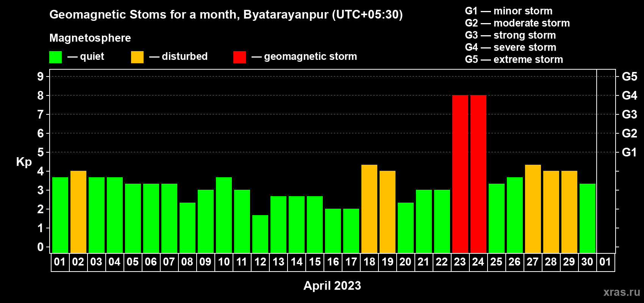Image resolution: width=644 pixels, height=303 pixels.
Task: Select the red bar for April 24
Action: [478, 174]
